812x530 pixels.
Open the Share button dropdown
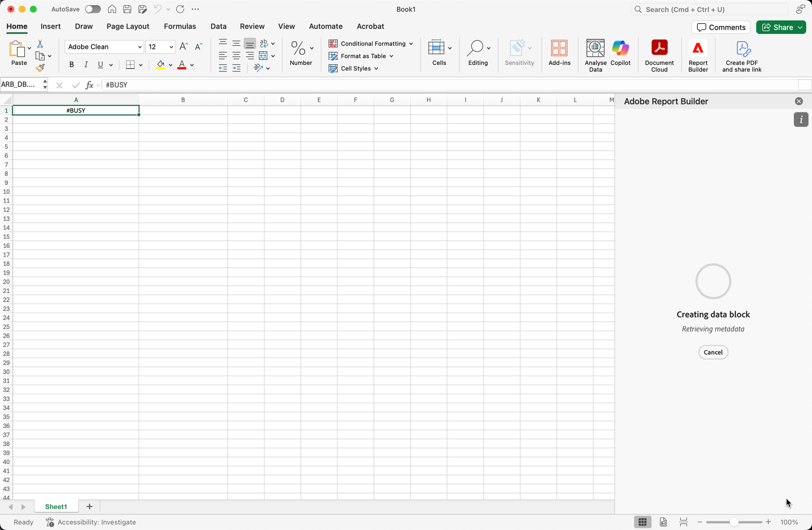800,27
